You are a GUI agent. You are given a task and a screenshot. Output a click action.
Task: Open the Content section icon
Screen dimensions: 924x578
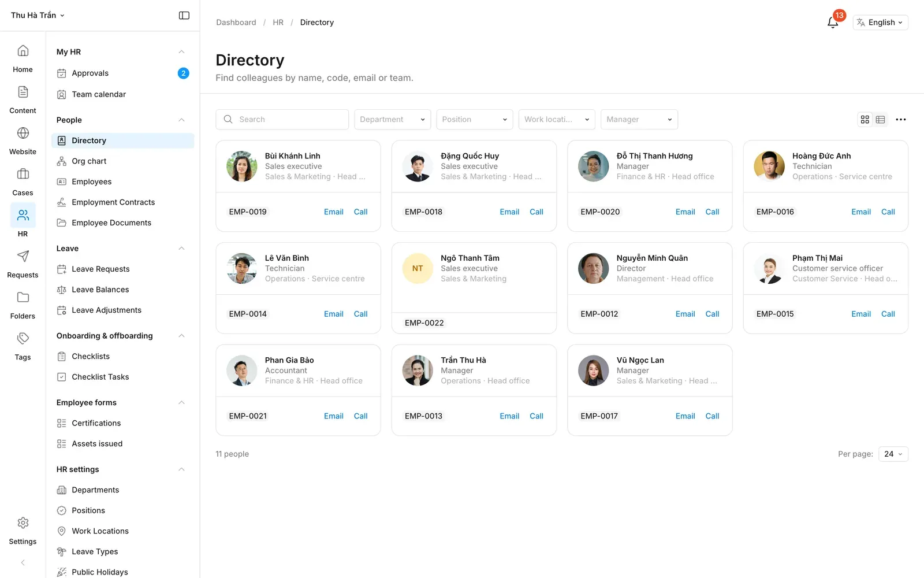pyautogui.click(x=23, y=92)
